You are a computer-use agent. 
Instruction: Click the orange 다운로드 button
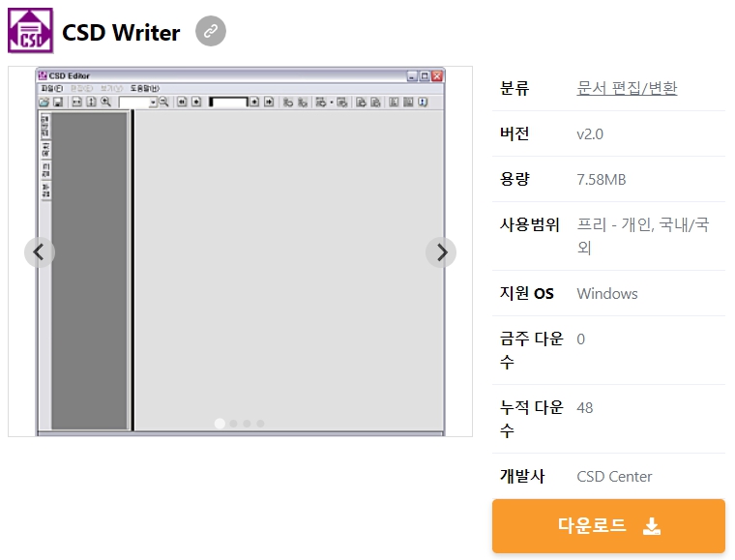tap(608, 526)
